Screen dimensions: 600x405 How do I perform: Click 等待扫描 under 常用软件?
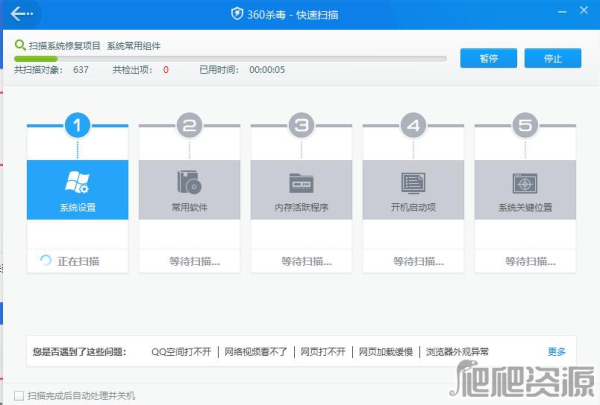pyautogui.click(x=195, y=261)
